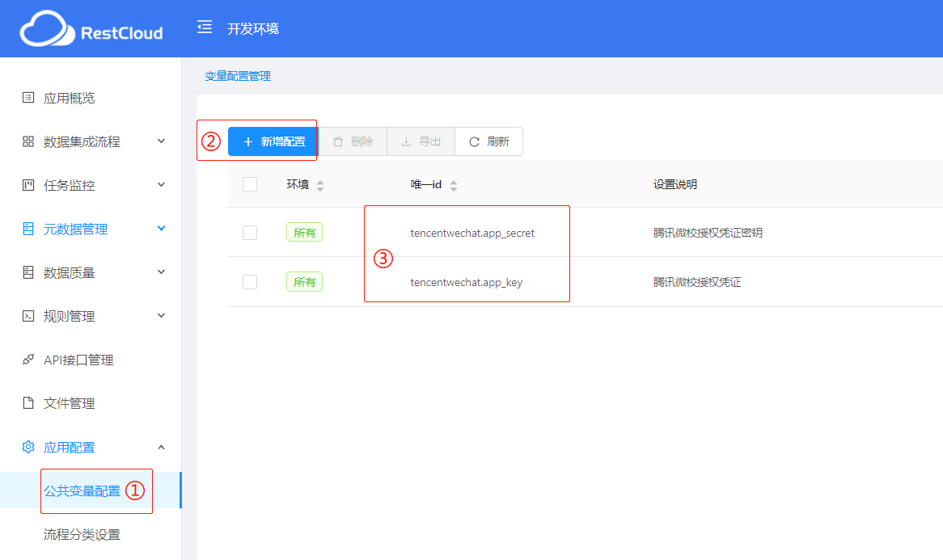The image size is (943, 560).
Task: Click the RestCloud logo icon
Action: 47,30
